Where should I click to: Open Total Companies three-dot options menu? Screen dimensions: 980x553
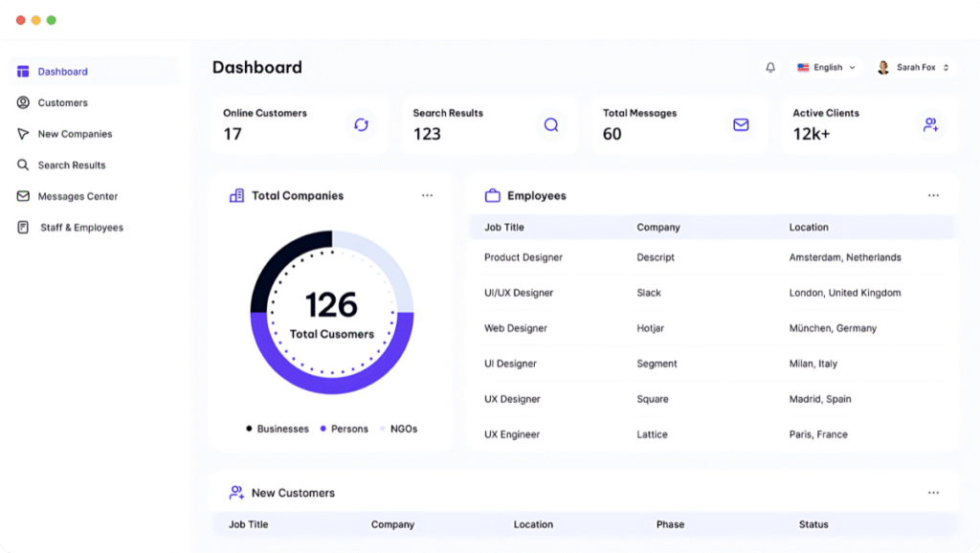[427, 196]
